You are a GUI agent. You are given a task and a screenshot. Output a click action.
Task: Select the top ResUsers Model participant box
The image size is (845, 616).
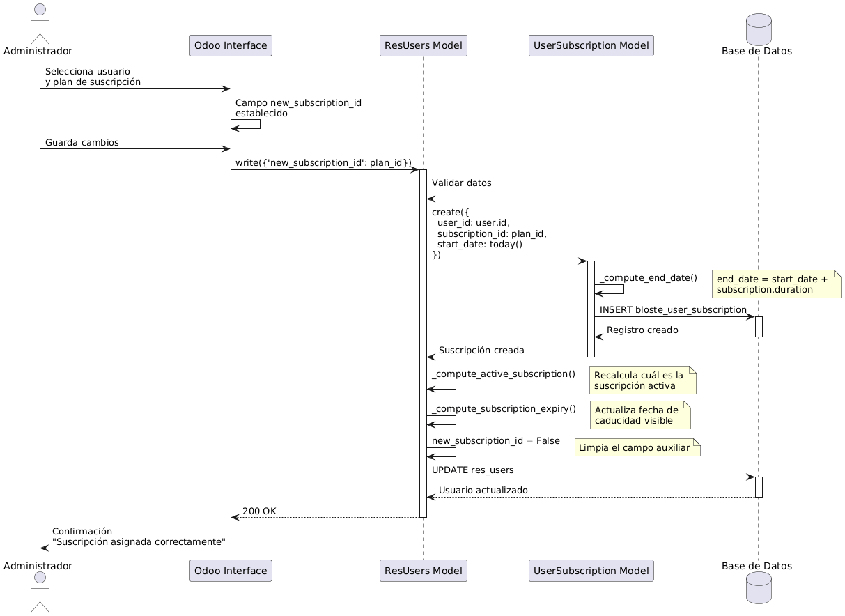pos(423,46)
